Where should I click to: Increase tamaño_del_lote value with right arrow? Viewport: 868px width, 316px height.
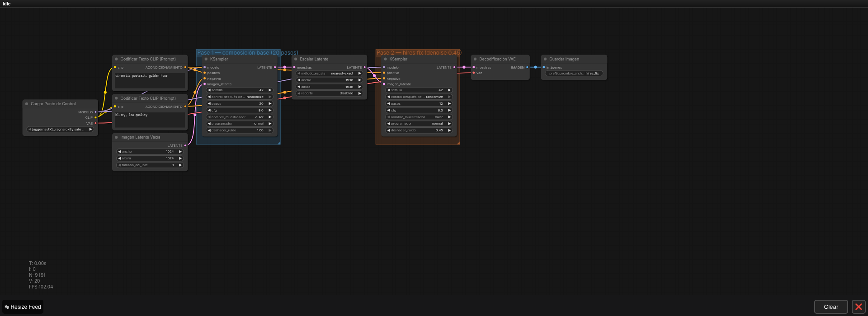click(180, 165)
